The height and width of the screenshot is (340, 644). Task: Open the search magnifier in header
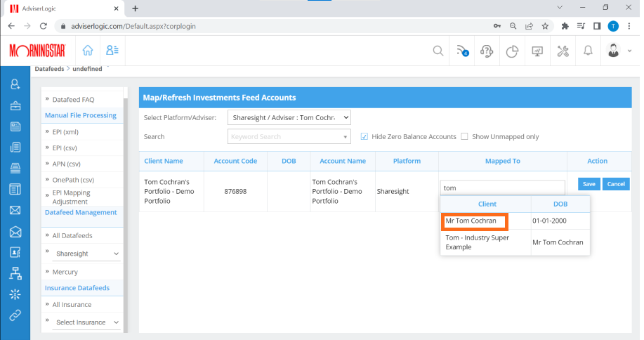[x=438, y=51]
